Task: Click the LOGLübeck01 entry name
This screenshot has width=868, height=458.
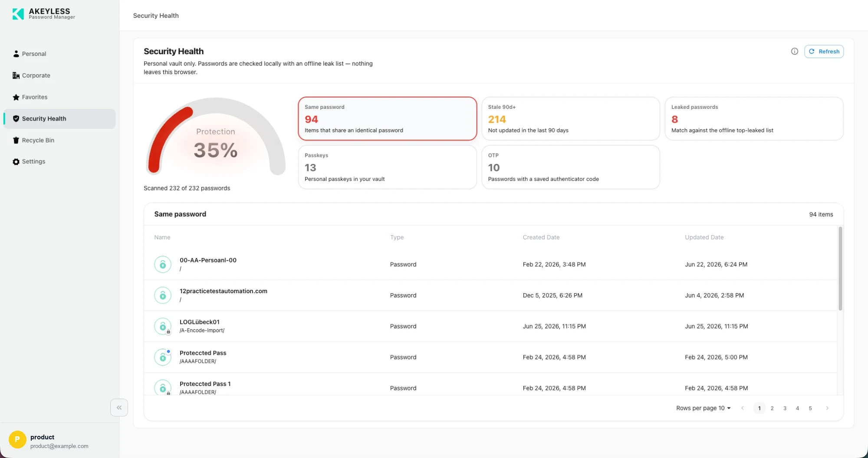Action: (x=200, y=322)
